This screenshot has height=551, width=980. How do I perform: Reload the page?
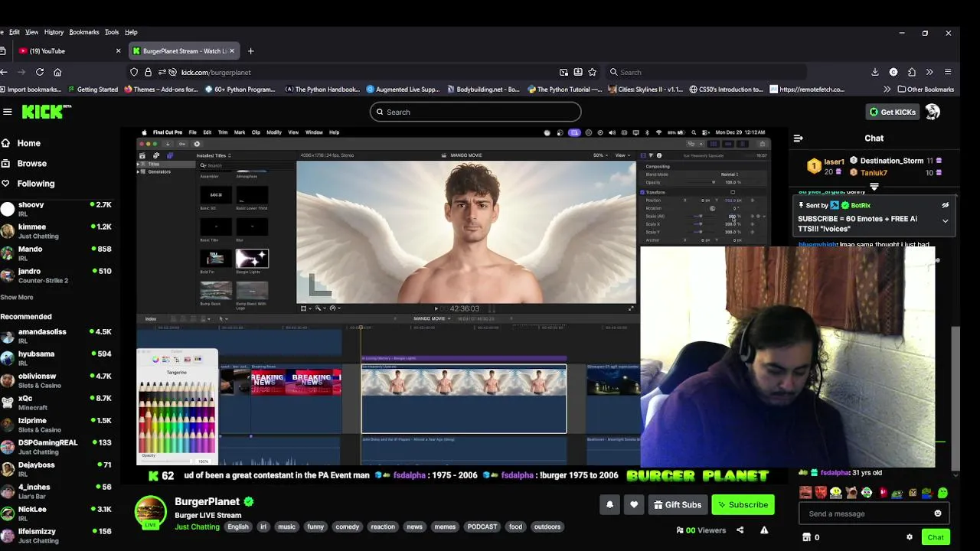pyautogui.click(x=40, y=72)
